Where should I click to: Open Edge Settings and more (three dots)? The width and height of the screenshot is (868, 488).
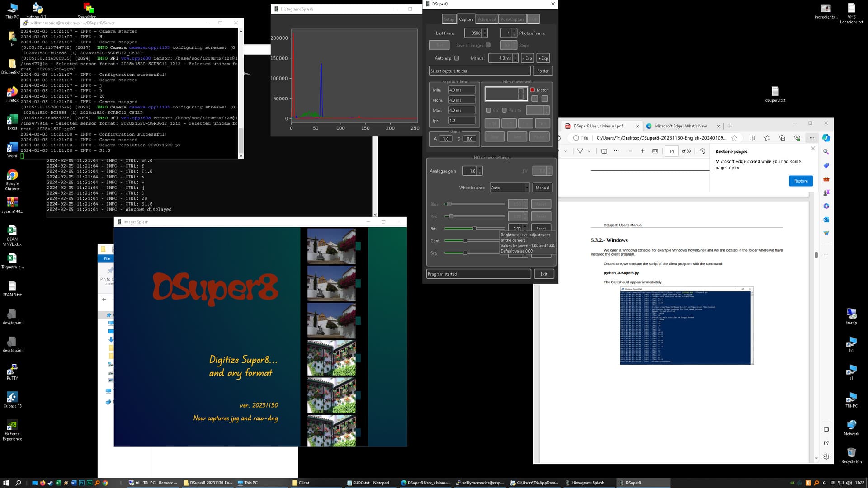812,138
